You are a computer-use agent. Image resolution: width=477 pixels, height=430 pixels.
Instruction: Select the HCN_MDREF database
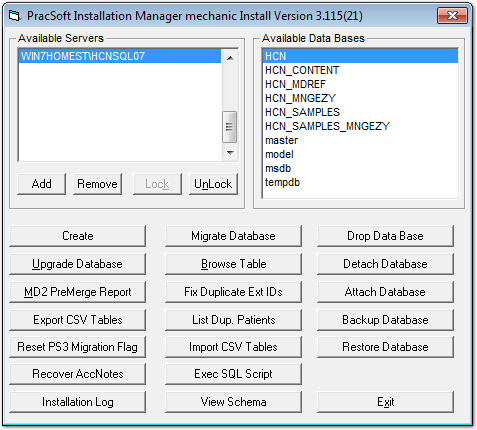tap(360, 84)
